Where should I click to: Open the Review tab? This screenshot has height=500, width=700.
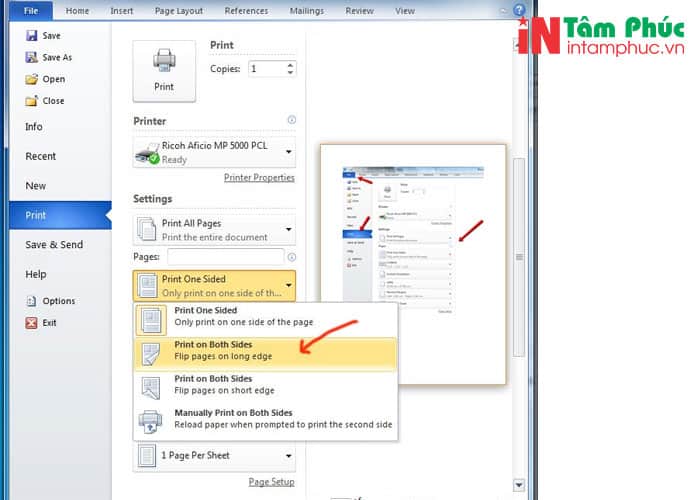[x=359, y=11]
